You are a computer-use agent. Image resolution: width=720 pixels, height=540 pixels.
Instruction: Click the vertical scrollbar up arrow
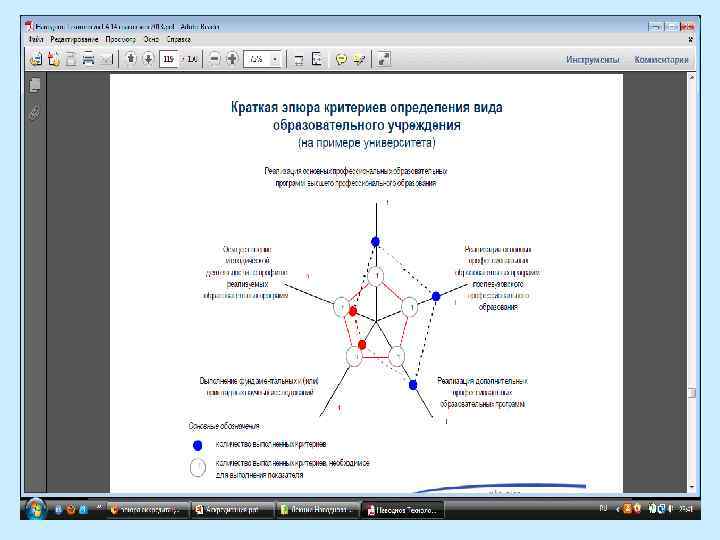pos(692,78)
